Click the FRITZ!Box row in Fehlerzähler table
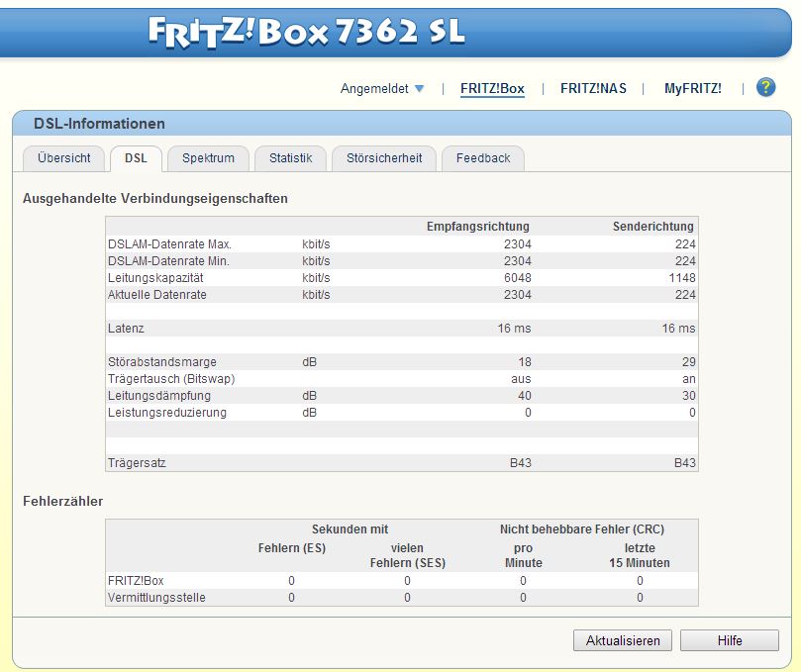This screenshot has height=672, width=801. (402, 581)
